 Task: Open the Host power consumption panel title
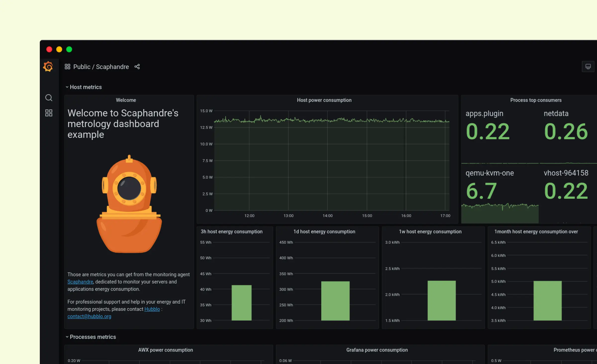324,100
